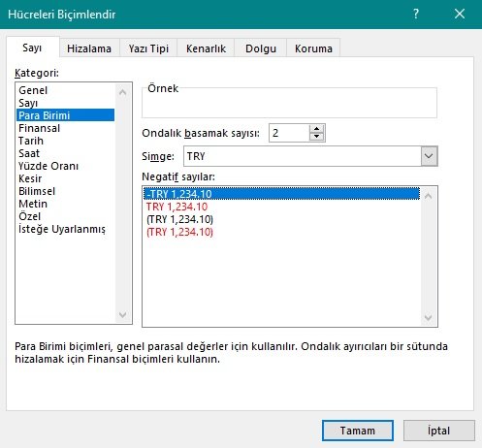Select Yüzde Oranı category
This screenshot has width=482, height=448.
[x=66, y=166]
